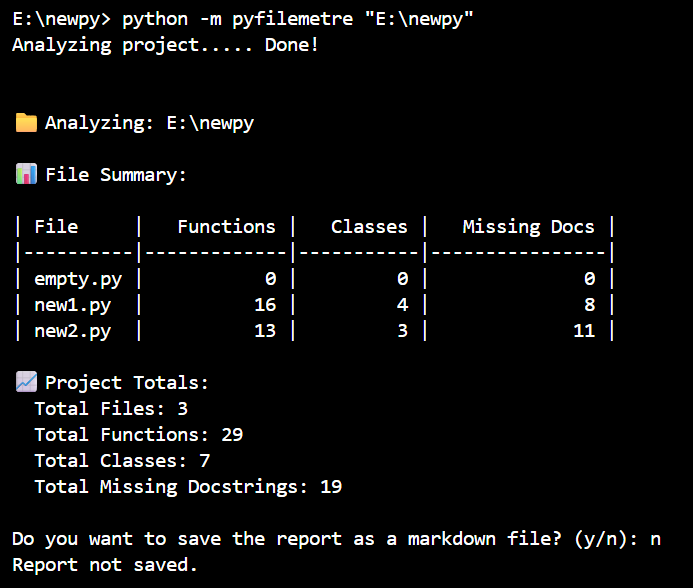Click the 'Analyzing: E:\newpy' text
The height and width of the screenshot is (588, 693).
(x=149, y=123)
